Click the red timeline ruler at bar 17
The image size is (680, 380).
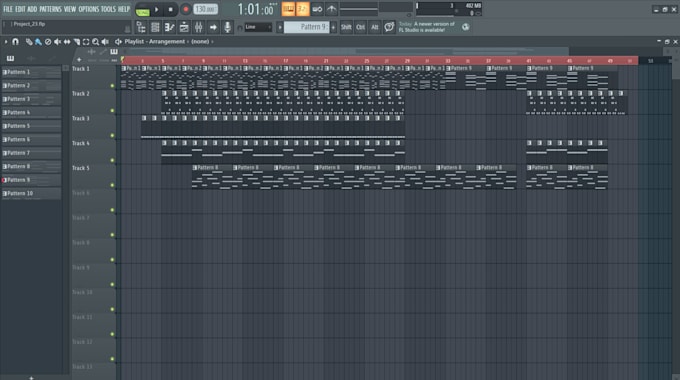tap(285, 61)
